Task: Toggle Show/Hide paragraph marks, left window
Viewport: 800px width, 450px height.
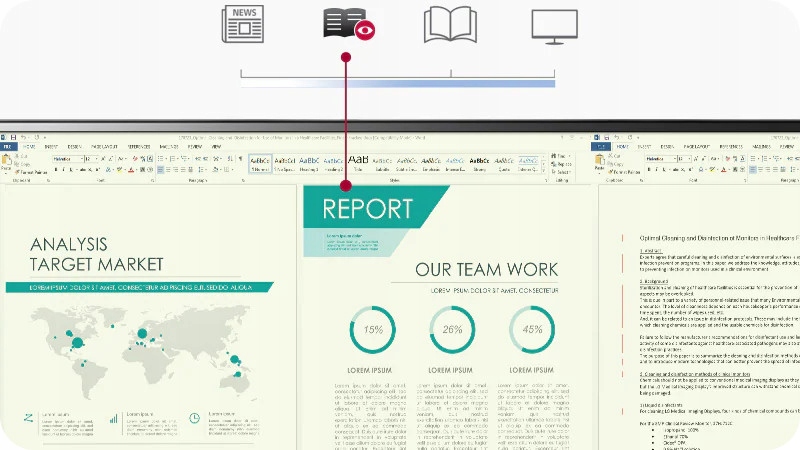Action: coord(240,159)
